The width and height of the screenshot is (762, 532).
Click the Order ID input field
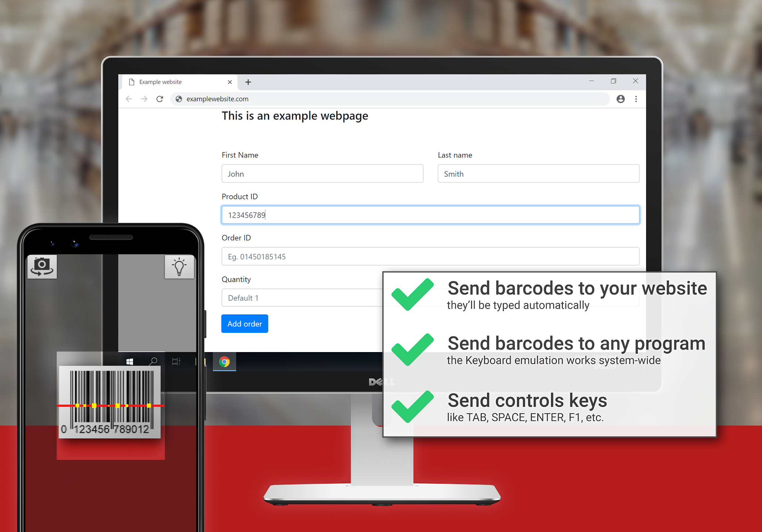coord(428,256)
